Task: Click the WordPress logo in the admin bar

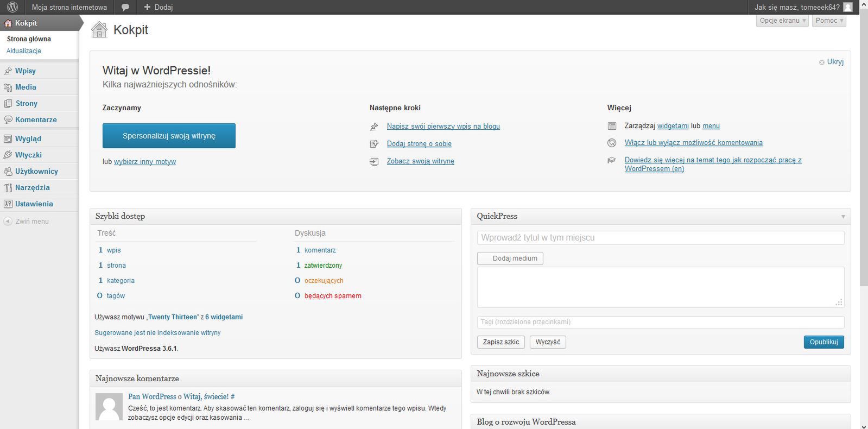Action: pyautogui.click(x=12, y=7)
